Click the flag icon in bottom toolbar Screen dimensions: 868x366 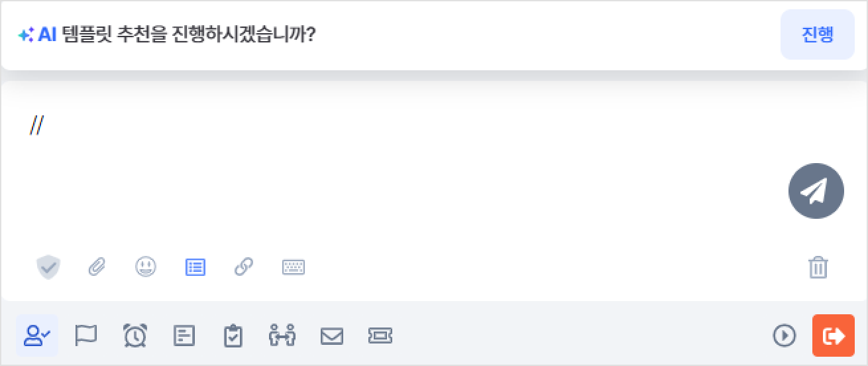pos(86,336)
